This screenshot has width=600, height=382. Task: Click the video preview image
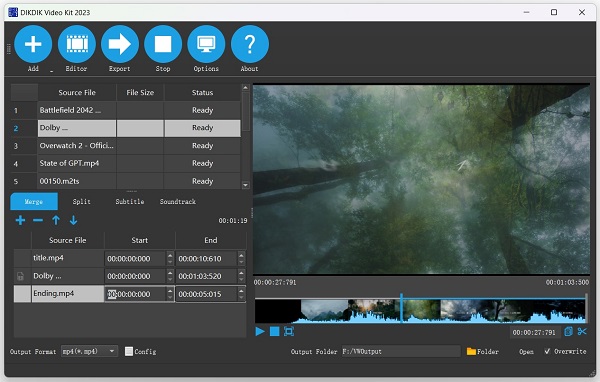(x=421, y=179)
